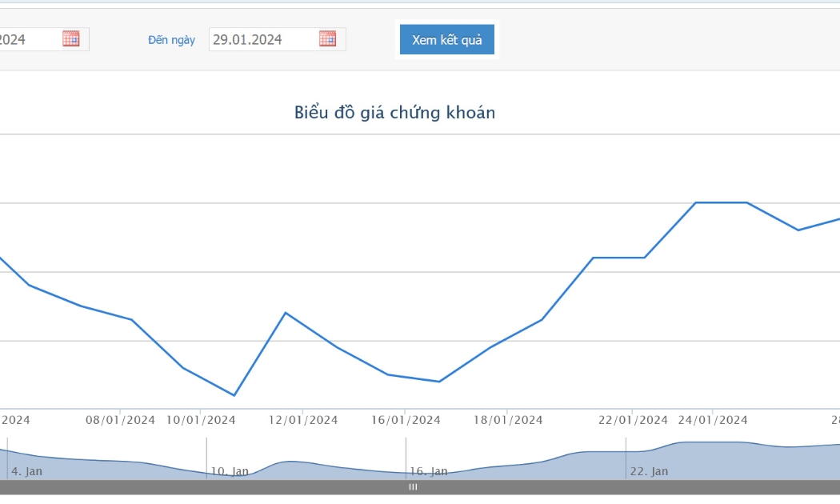Click the navigator scrollbar handle at bottom
840x504 pixels.
click(413, 487)
